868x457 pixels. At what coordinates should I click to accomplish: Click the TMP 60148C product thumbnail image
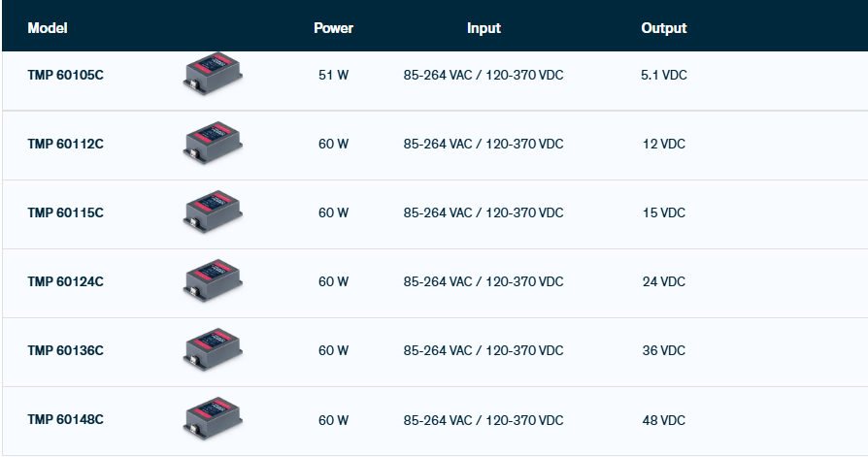coord(213,419)
